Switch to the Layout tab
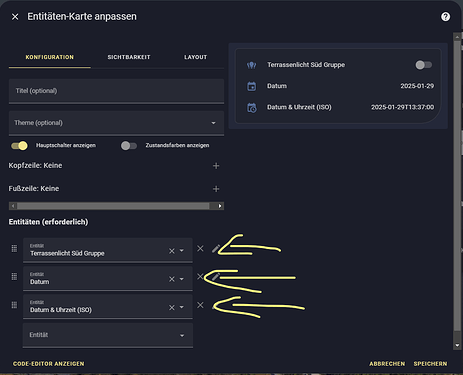The height and width of the screenshot is (375, 463). (196, 57)
